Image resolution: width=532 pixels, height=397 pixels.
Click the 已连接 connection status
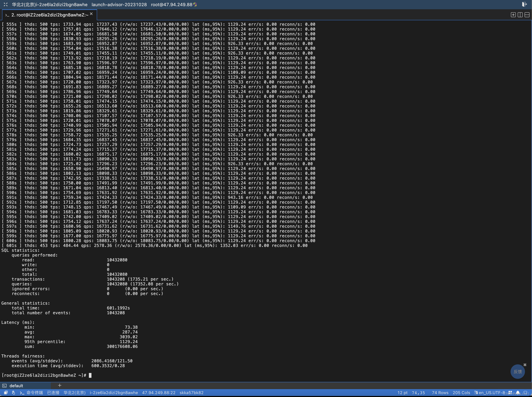tap(53, 393)
